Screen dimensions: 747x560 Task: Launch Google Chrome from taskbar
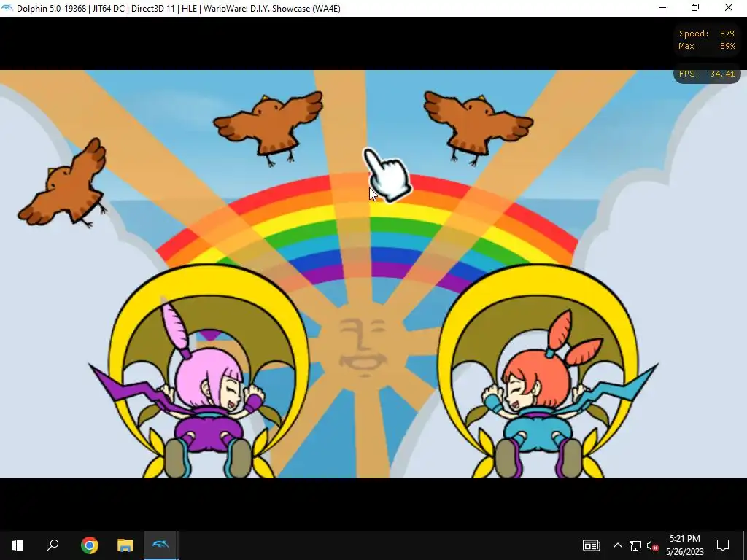click(89, 545)
